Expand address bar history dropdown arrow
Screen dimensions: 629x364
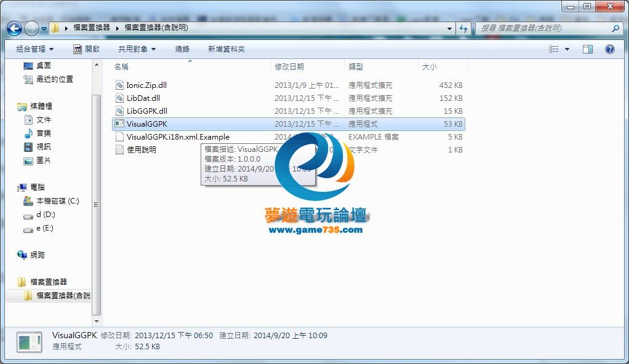449,28
